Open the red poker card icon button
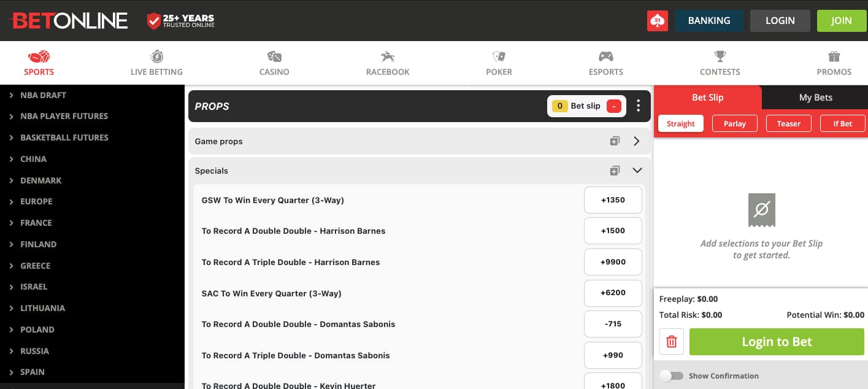The height and width of the screenshot is (389, 868). coord(657,21)
